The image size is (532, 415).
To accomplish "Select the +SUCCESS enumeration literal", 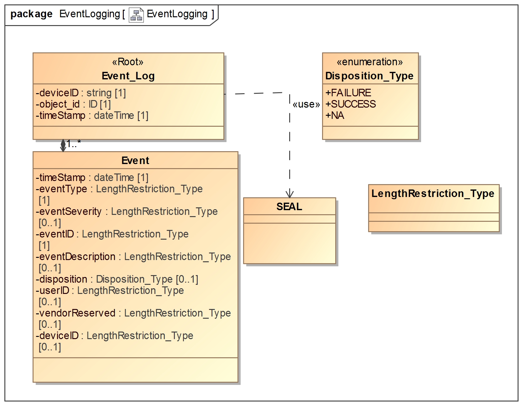I will pos(351,104).
